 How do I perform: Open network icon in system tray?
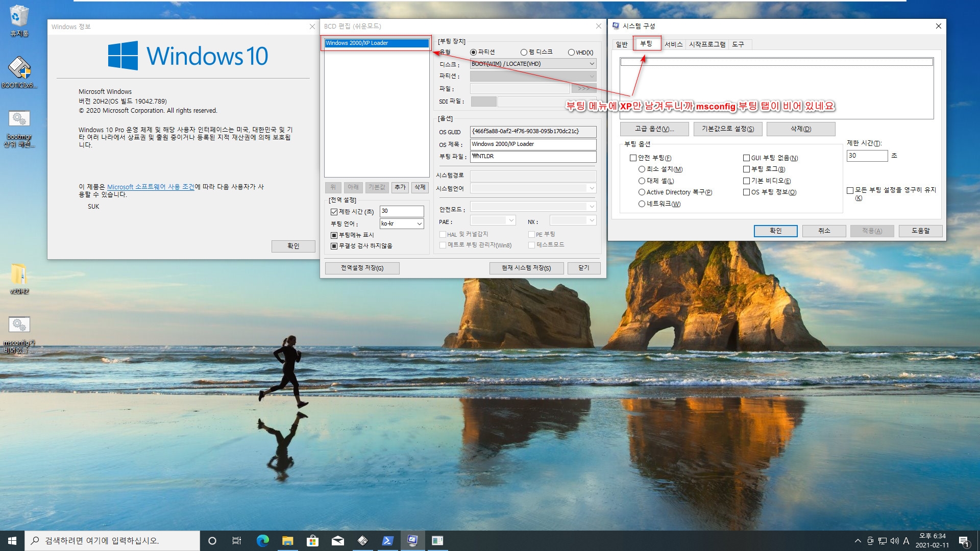[x=882, y=541]
